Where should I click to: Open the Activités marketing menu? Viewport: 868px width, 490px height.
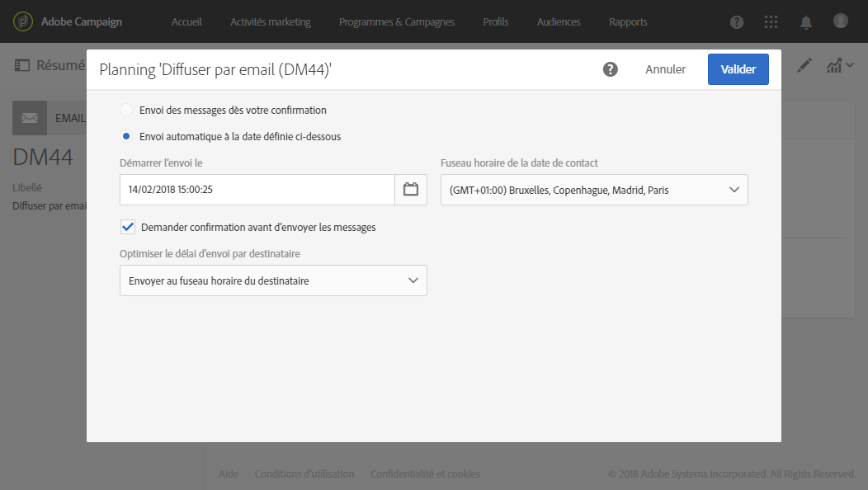coord(270,21)
